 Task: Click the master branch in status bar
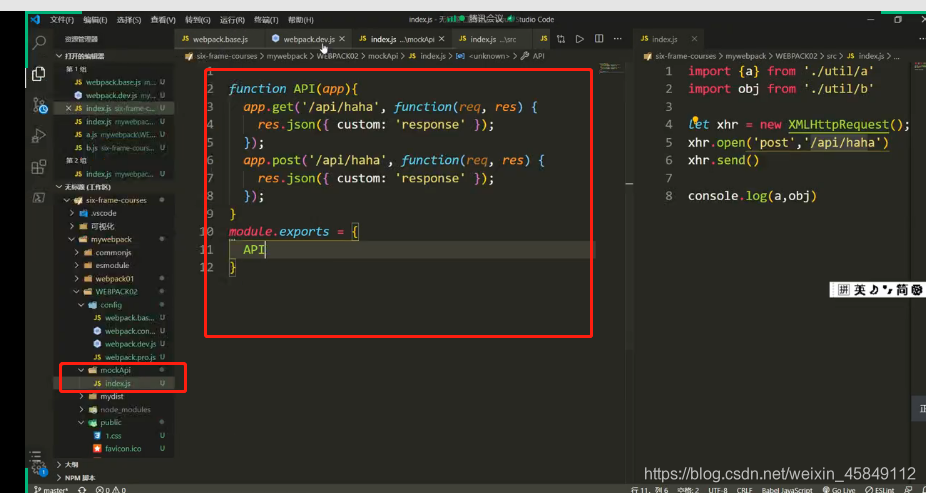click(x=52, y=489)
